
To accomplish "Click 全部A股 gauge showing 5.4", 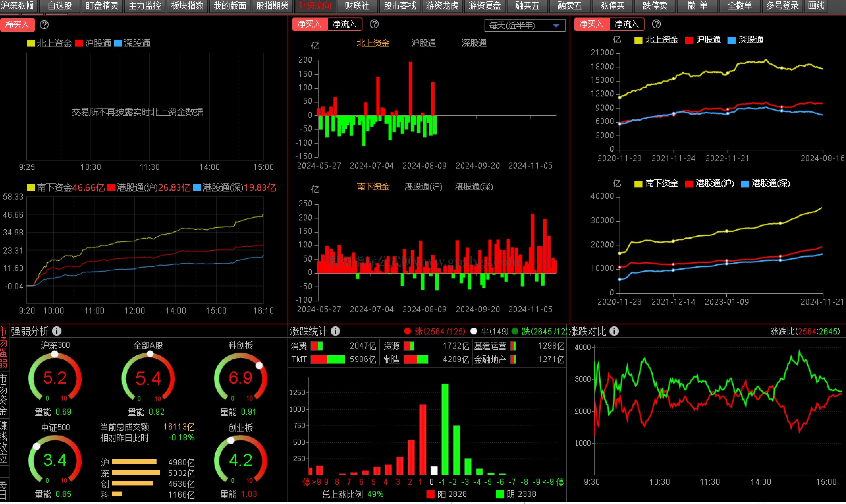I will click(x=148, y=377).
